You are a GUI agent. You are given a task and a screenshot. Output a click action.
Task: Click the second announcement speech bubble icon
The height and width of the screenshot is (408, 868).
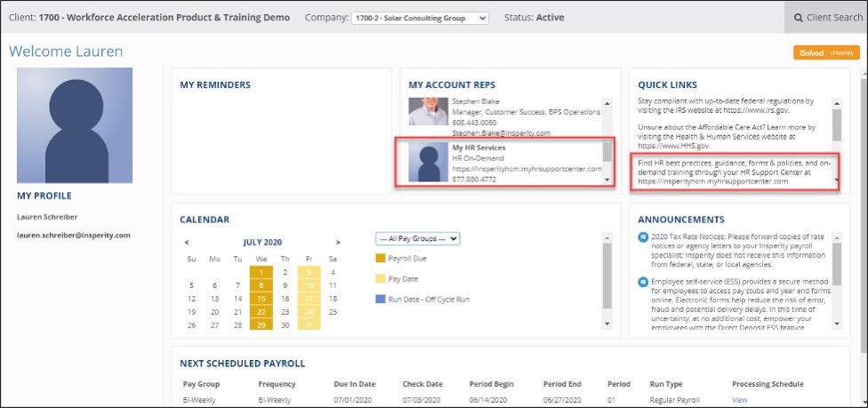[643, 282]
